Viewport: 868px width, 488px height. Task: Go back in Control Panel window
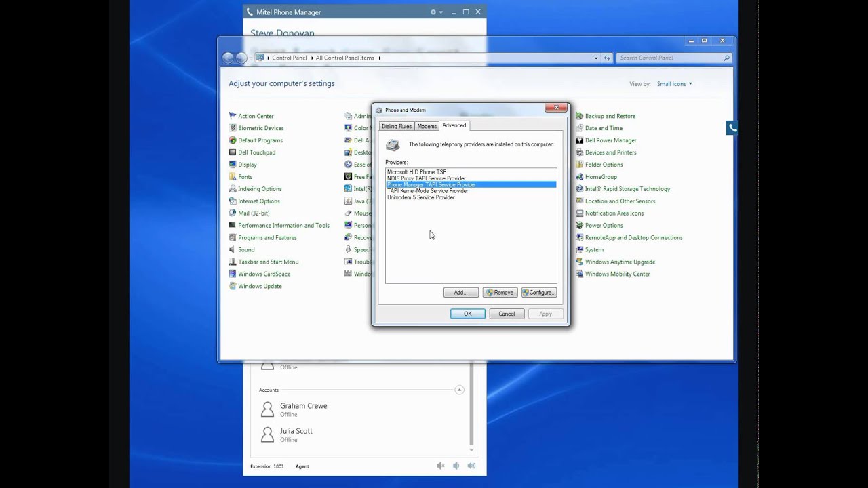[x=228, y=58]
